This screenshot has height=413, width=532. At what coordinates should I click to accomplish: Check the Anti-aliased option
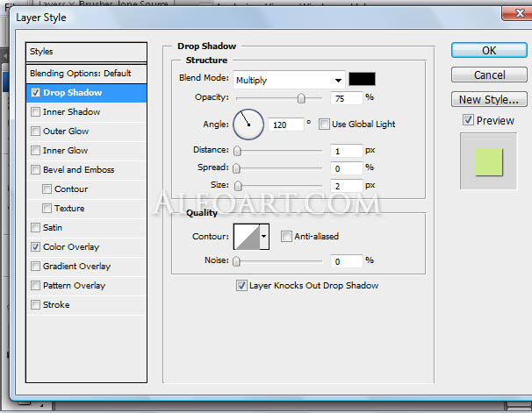point(286,236)
